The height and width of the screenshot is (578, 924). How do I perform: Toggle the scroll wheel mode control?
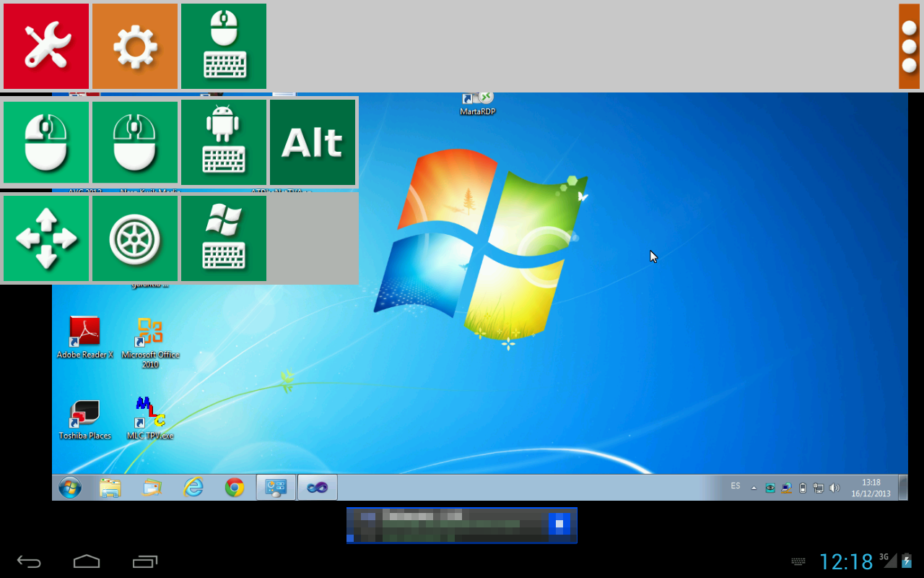(134, 238)
